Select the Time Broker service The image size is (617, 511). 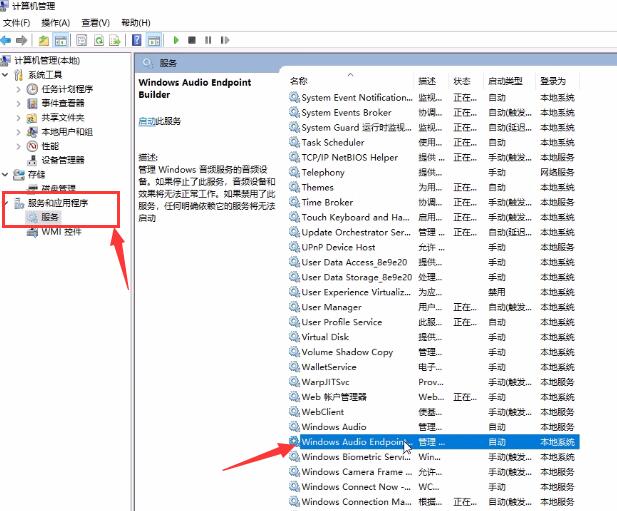[x=433, y=202]
